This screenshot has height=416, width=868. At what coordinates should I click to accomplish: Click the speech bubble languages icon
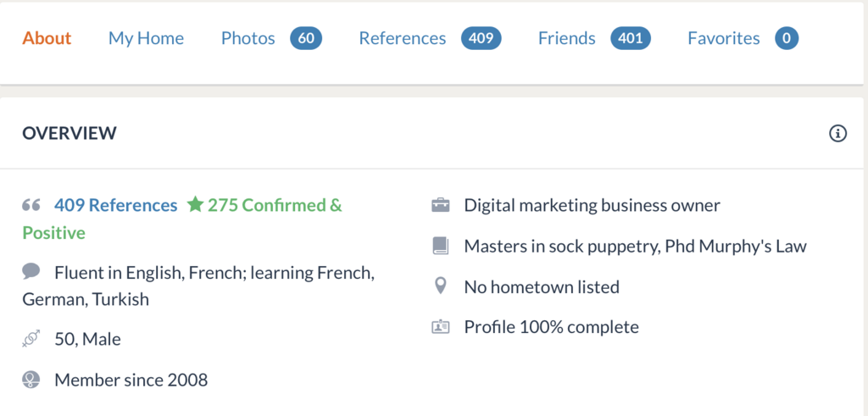coord(31,272)
